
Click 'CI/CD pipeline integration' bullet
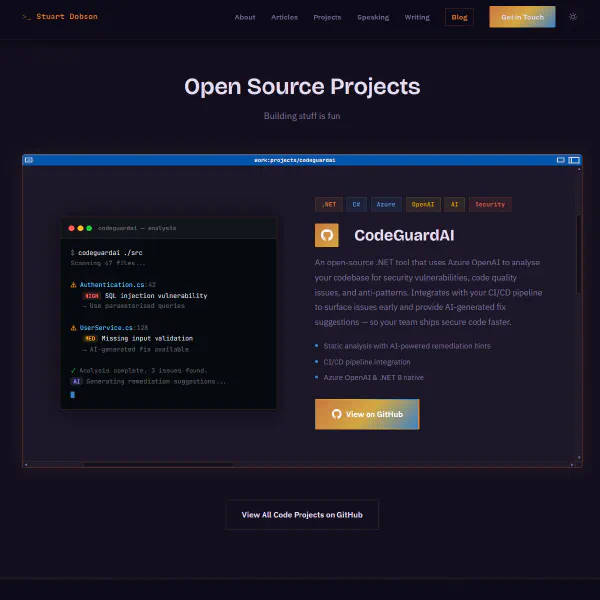pos(367,362)
